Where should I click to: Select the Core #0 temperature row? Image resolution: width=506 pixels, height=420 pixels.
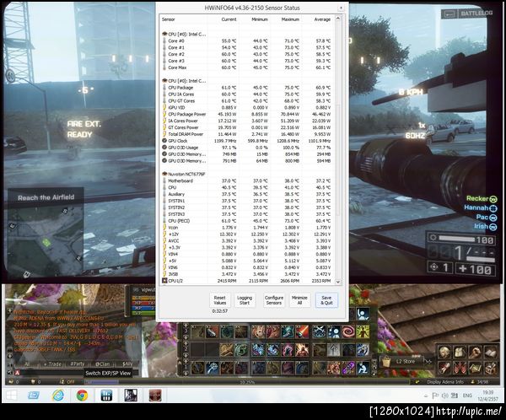point(247,41)
